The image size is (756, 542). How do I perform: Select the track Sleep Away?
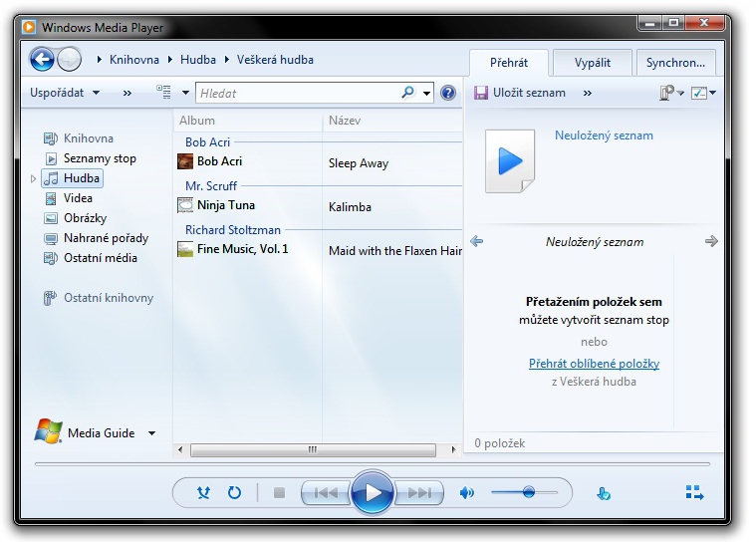coord(359,163)
